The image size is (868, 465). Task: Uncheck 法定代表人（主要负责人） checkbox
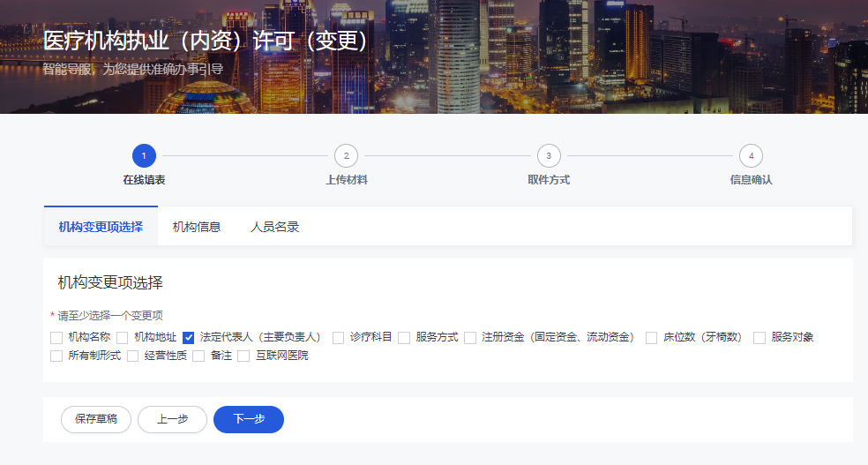tap(188, 338)
